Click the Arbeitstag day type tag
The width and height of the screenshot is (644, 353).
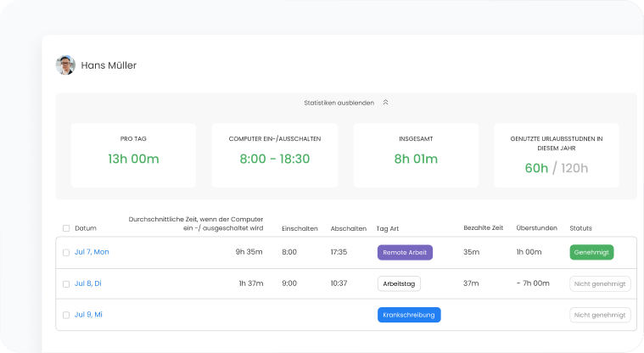(399, 283)
